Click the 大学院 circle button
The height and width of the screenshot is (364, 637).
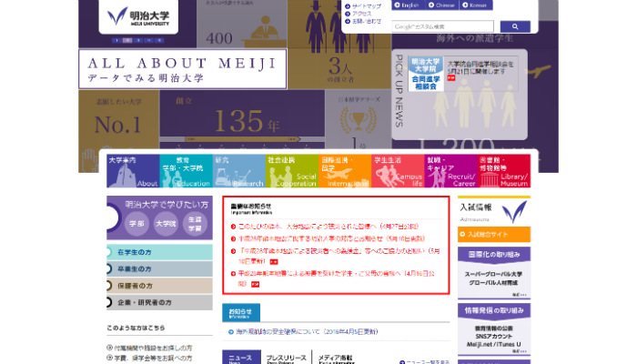click(x=166, y=224)
